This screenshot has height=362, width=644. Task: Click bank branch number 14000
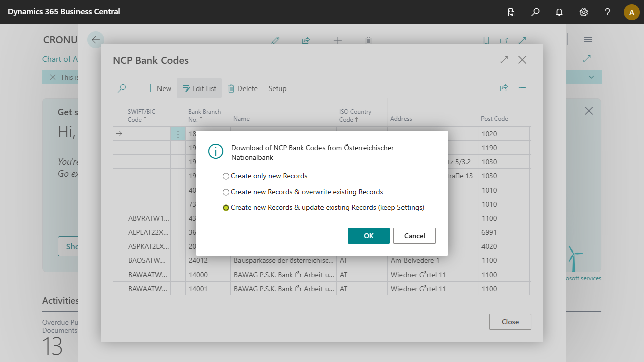(208, 275)
